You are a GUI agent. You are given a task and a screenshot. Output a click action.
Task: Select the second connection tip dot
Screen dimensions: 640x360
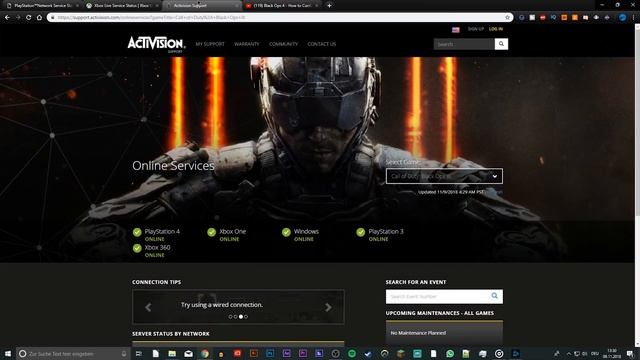tap(236, 317)
